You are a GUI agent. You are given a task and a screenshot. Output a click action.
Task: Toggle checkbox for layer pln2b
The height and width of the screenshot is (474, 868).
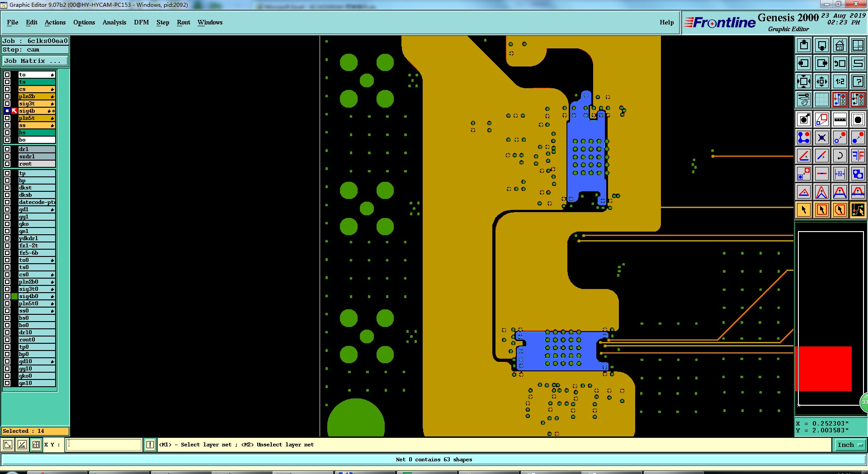(7, 96)
